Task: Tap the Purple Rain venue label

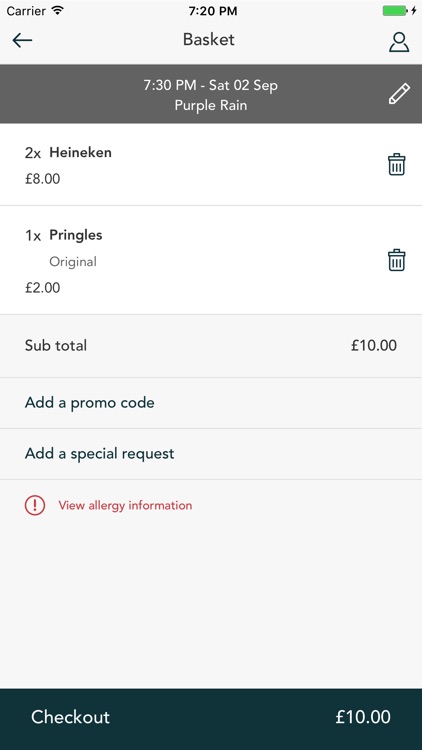Action: (x=211, y=105)
